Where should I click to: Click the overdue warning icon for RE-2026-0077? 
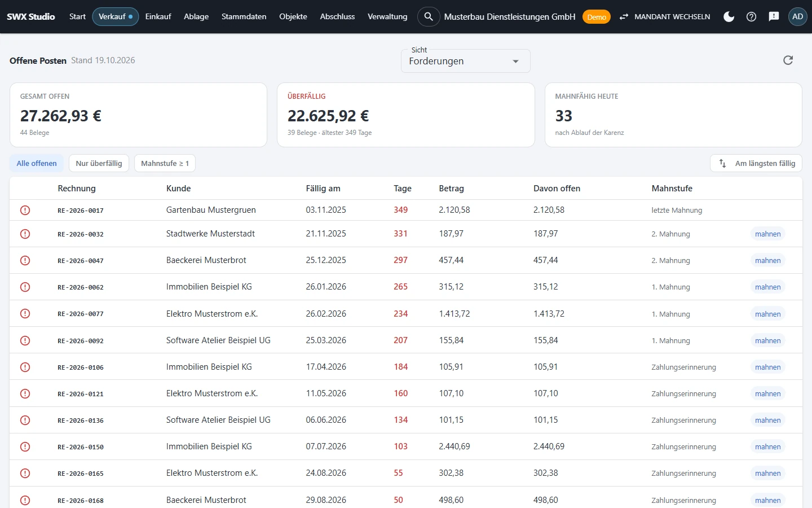click(25, 314)
